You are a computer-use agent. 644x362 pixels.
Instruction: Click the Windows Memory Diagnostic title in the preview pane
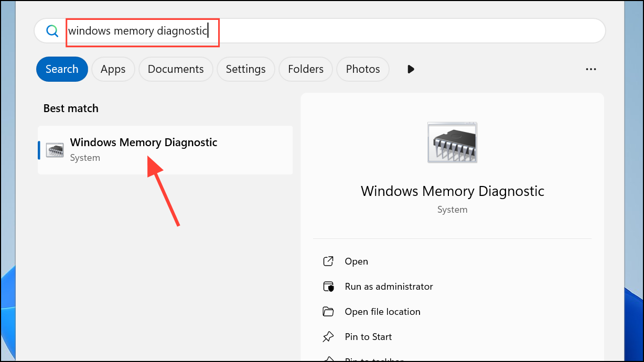[x=453, y=191]
